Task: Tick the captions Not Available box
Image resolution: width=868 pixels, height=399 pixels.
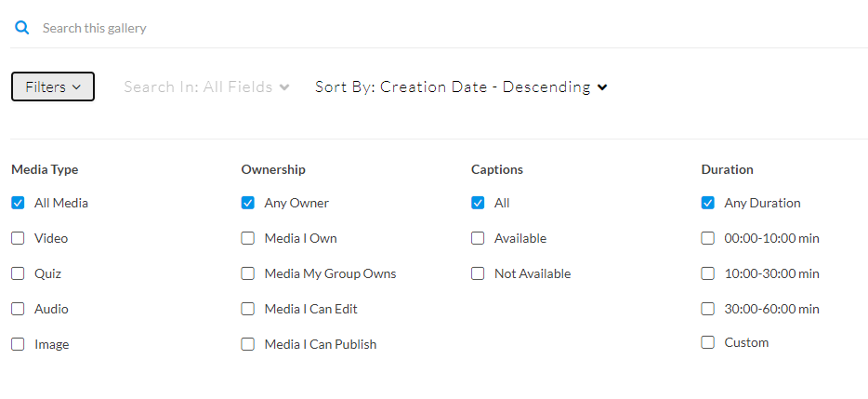Action: [478, 273]
